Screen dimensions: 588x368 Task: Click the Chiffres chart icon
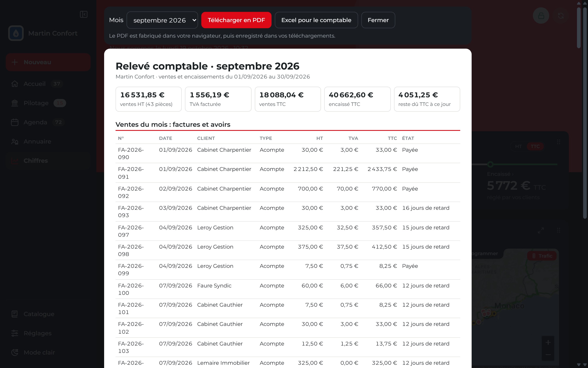tap(14, 161)
